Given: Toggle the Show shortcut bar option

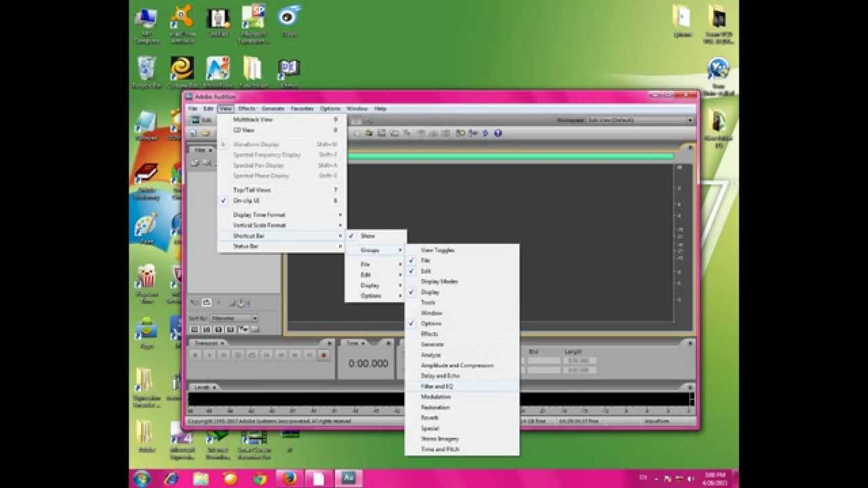Looking at the screenshot, I should click(x=376, y=236).
